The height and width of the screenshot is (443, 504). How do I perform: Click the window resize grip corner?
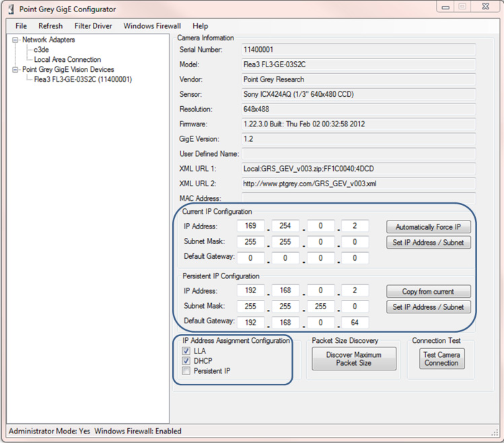495,433
